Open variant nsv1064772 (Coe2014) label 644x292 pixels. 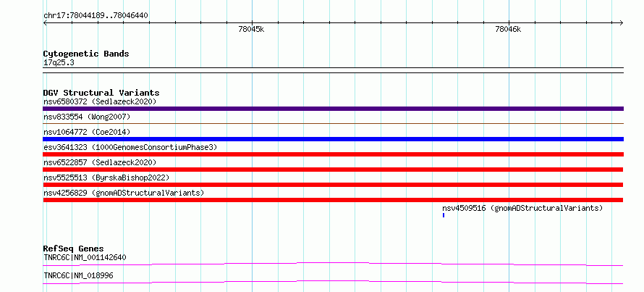[x=87, y=132]
